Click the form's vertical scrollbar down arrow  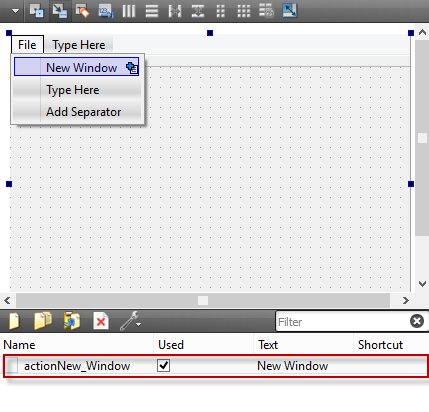[422, 284]
